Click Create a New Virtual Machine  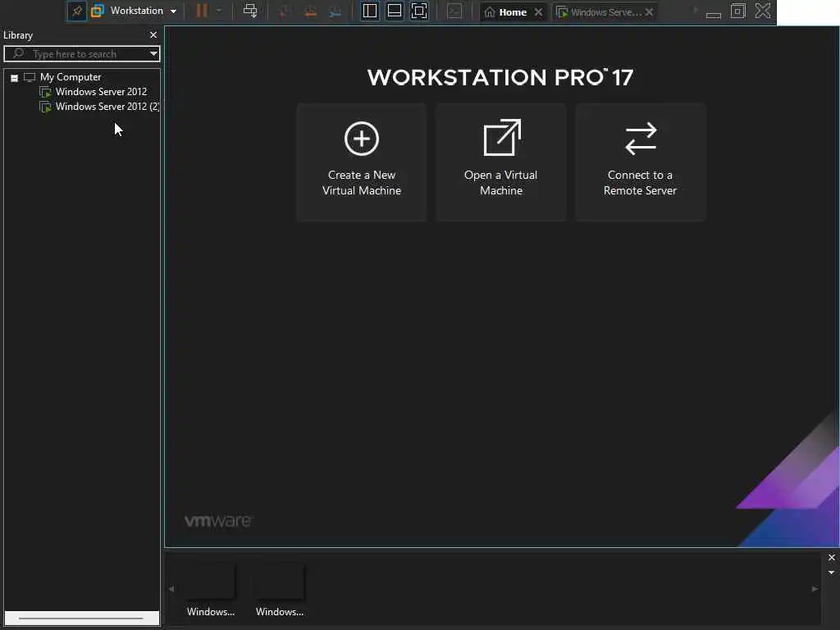click(362, 162)
